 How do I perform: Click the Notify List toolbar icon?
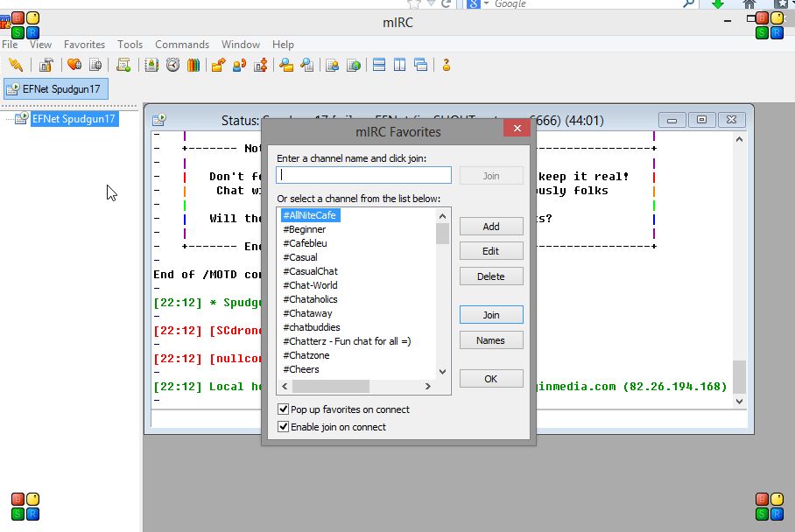click(333, 65)
